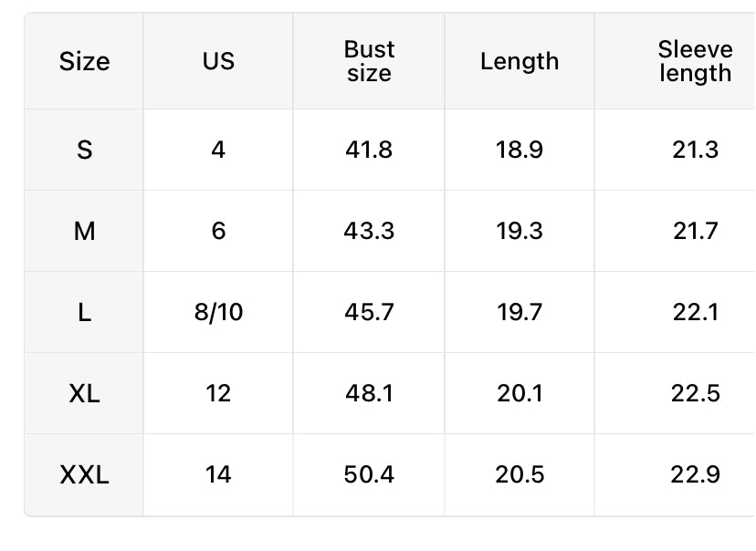
Task: Select the S size row label
Action: point(84,150)
